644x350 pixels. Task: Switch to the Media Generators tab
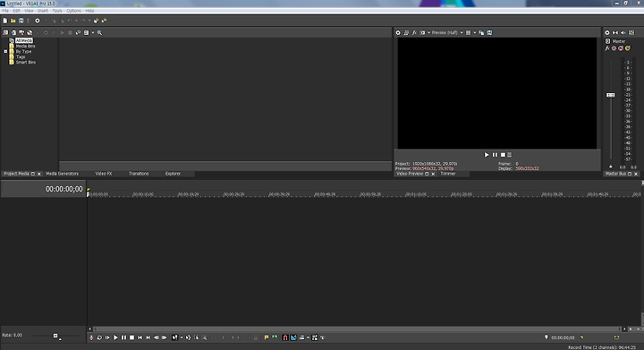62,174
